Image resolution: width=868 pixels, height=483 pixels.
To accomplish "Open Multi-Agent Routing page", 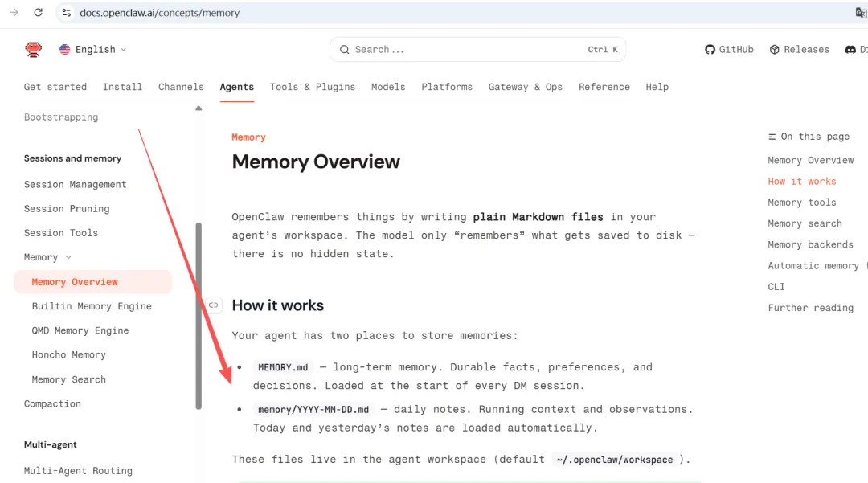I will [x=78, y=471].
